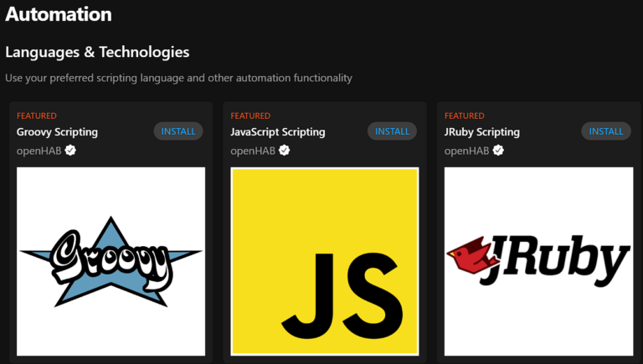This screenshot has width=643, height=364.
Task: Click openHAB author under JRuby Scripting
Action: click(467, 151)
